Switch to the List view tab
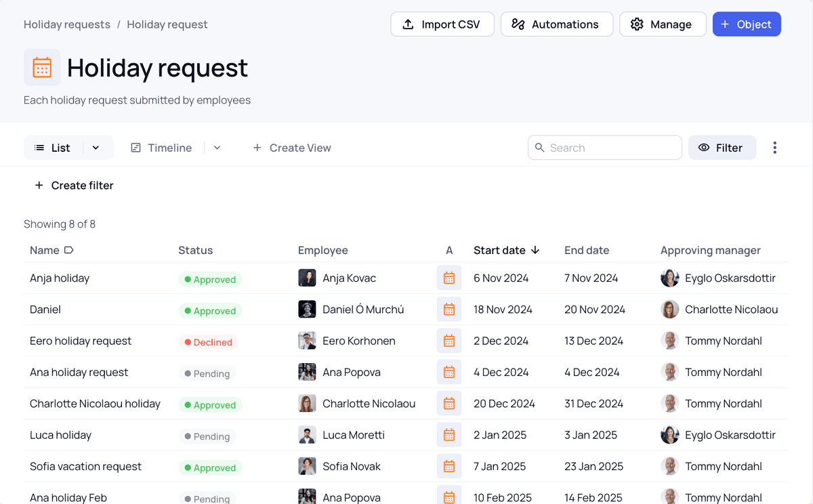 [x=53, y=148]
